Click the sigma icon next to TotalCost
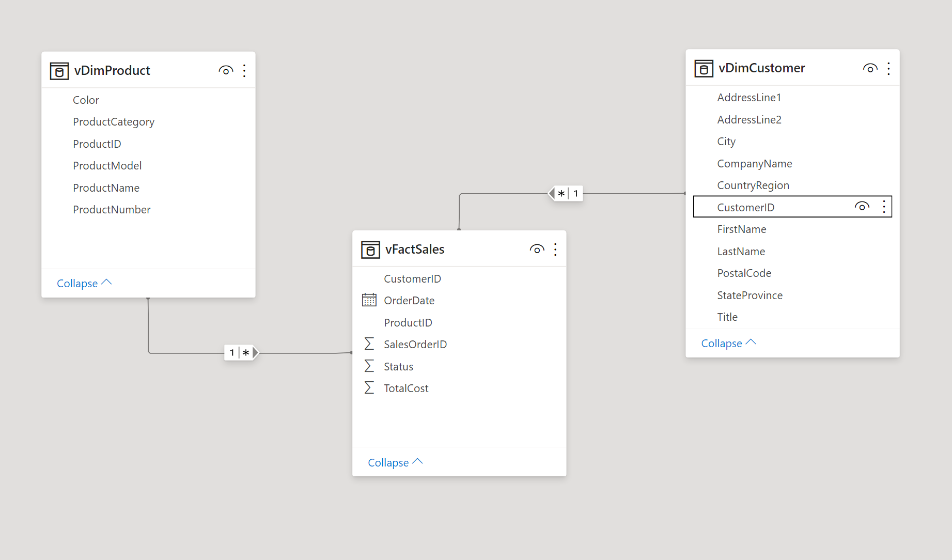The width and height of the screenshot is (952, 560). click(369, 388)
